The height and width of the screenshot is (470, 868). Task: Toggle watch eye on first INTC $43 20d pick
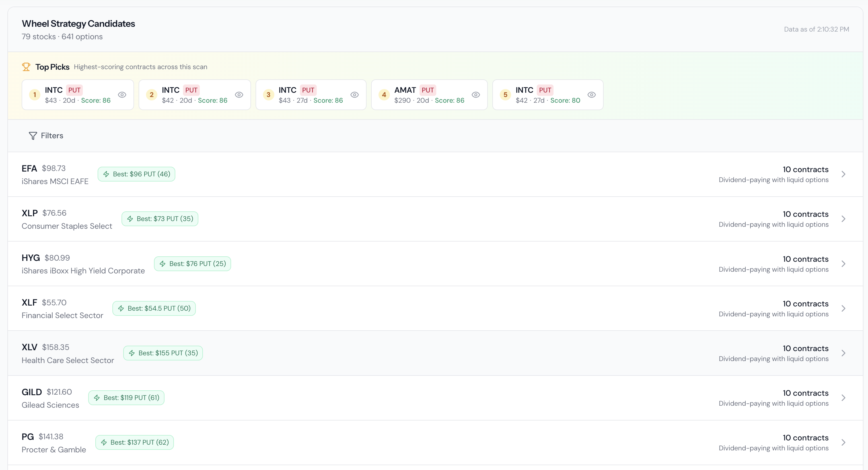pyautogui.click(x=122, y=95)
